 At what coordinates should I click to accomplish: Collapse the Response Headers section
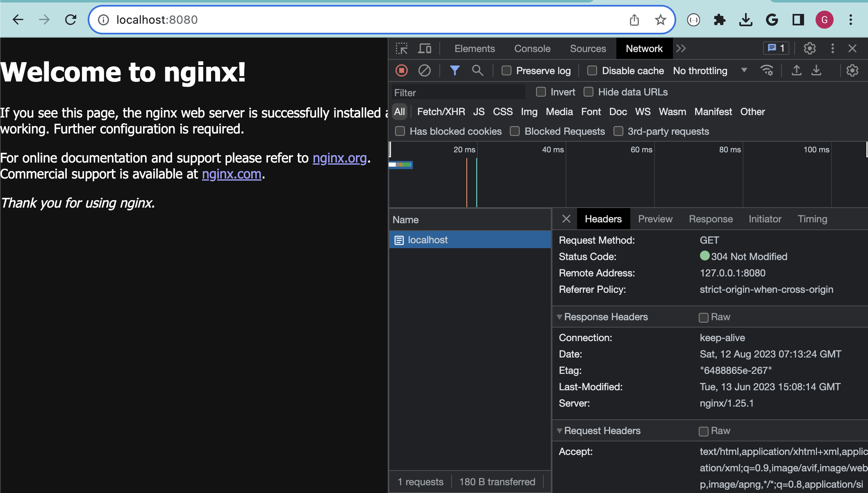tap(560, 317)
